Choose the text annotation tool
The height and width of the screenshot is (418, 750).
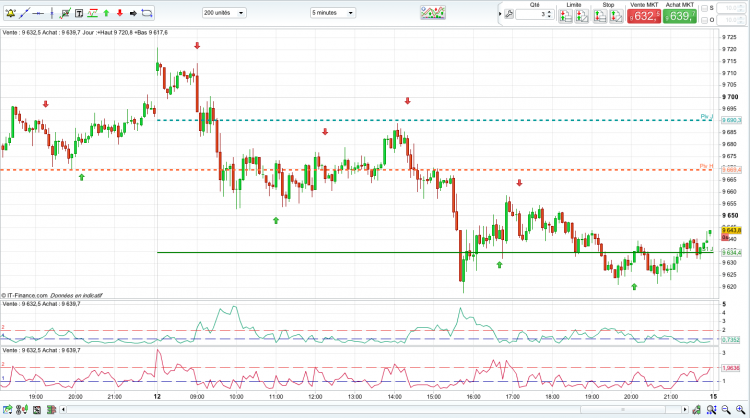pyautogui.click(x=79, y=13)
